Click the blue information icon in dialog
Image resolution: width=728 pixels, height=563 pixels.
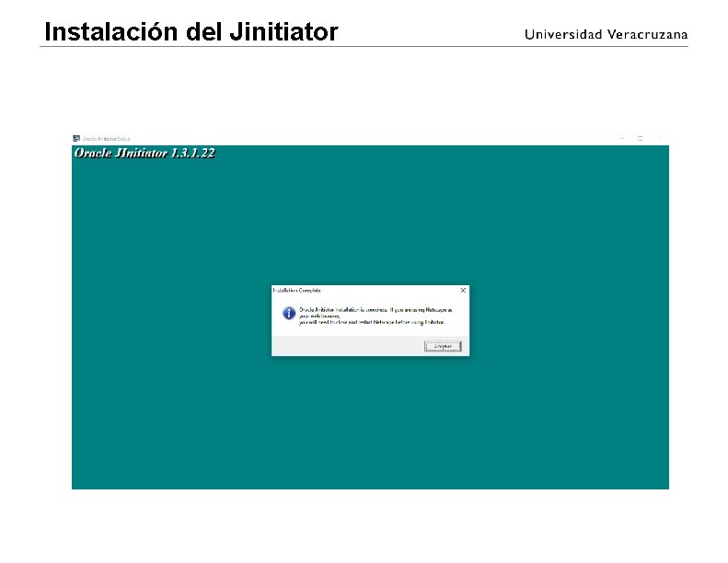click(x=289, y=314)
